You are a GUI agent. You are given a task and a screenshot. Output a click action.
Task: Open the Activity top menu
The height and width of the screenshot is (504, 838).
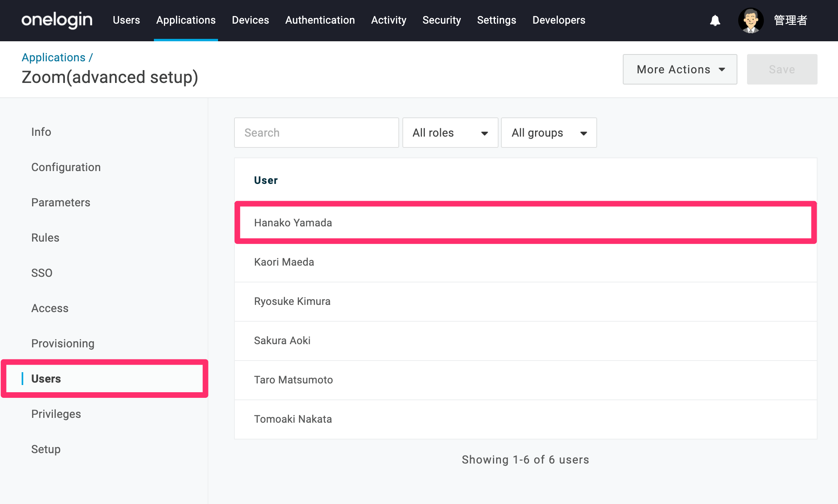[389, 20]
